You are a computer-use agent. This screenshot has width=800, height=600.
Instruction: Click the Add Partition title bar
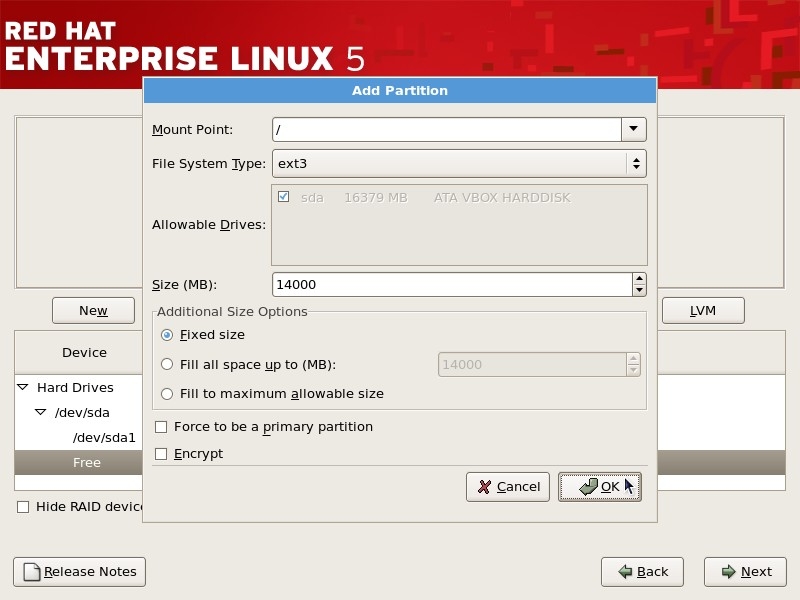400,90
